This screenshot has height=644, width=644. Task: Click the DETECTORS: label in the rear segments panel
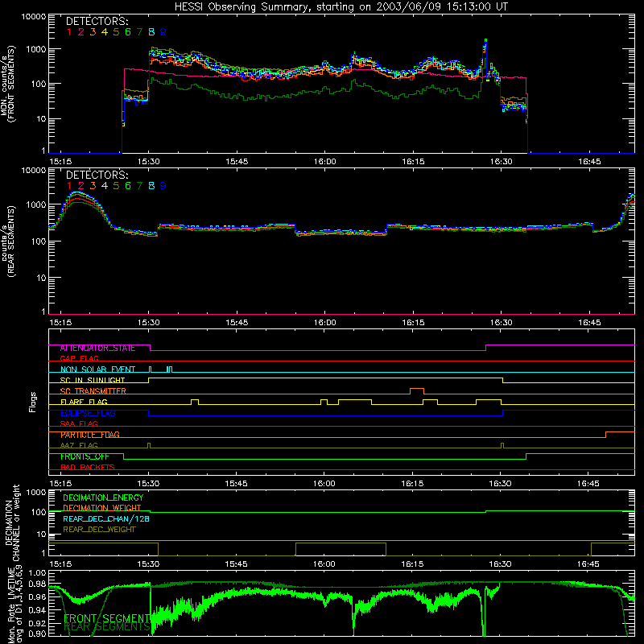(x=97, y=175)
